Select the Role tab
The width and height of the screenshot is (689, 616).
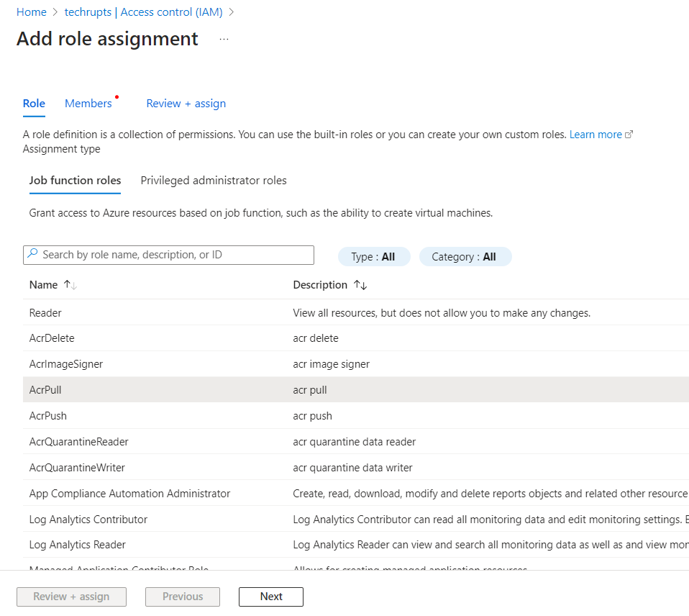coord(34,104)
